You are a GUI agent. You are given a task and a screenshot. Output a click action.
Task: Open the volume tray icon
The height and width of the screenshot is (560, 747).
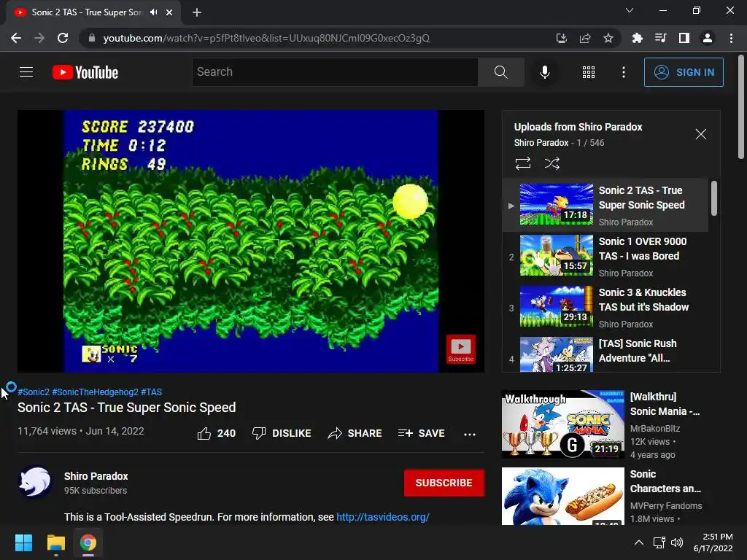coord(677,542)
